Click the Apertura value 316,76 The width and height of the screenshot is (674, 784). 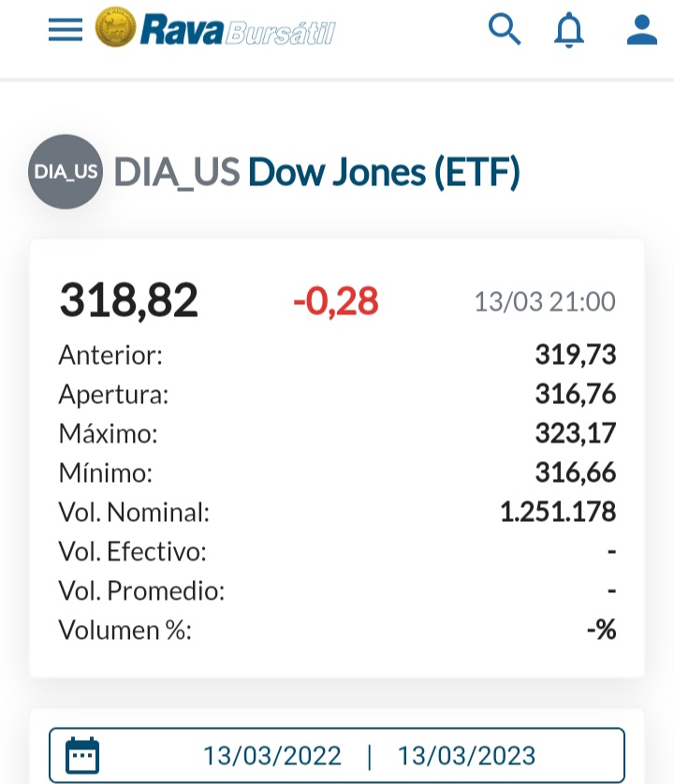[576, 395]
